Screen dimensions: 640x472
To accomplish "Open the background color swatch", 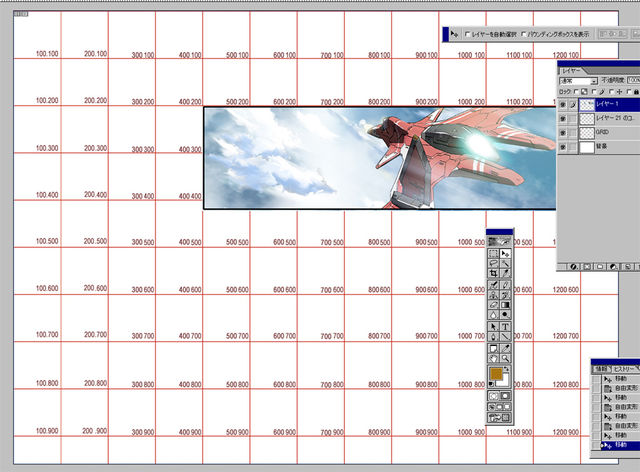I will pos(506,383).
